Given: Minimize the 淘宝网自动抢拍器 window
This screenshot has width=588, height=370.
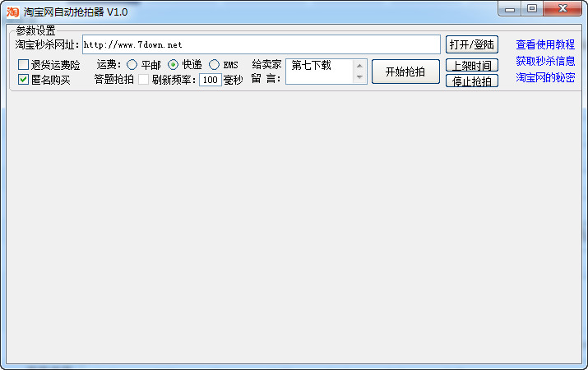Looking at the screenshot, I should click(511, 9).
